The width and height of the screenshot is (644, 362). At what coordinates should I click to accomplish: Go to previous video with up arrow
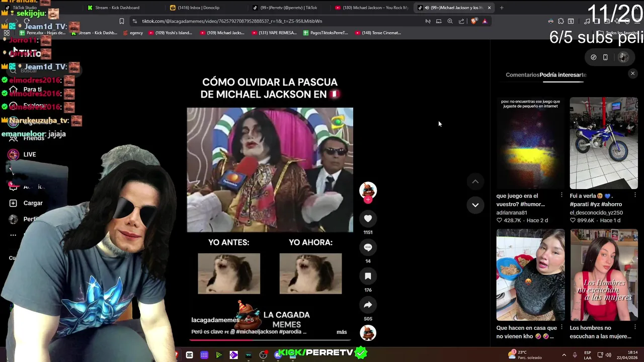point(475,182)
